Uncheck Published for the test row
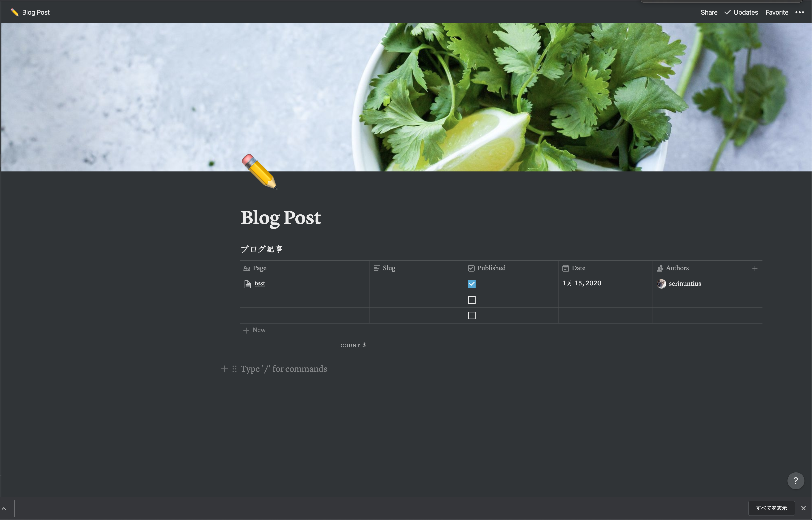 tap(472, 284)
